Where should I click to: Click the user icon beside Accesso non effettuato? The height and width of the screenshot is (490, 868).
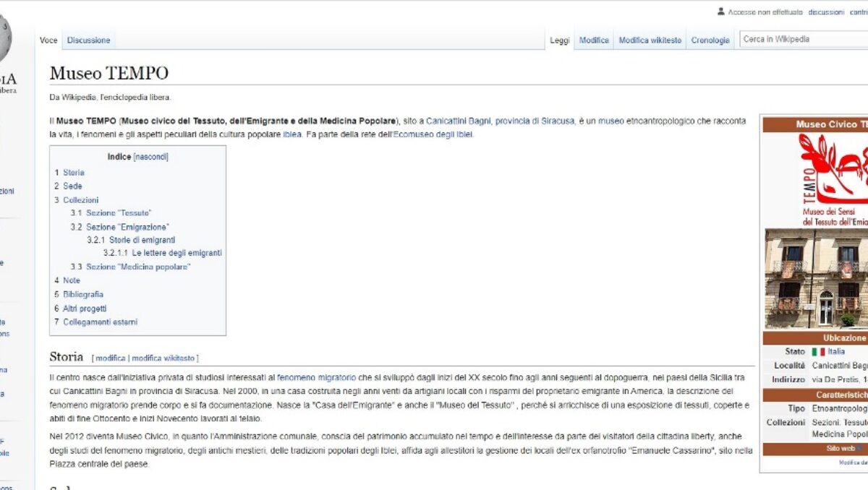click(720, 12)
